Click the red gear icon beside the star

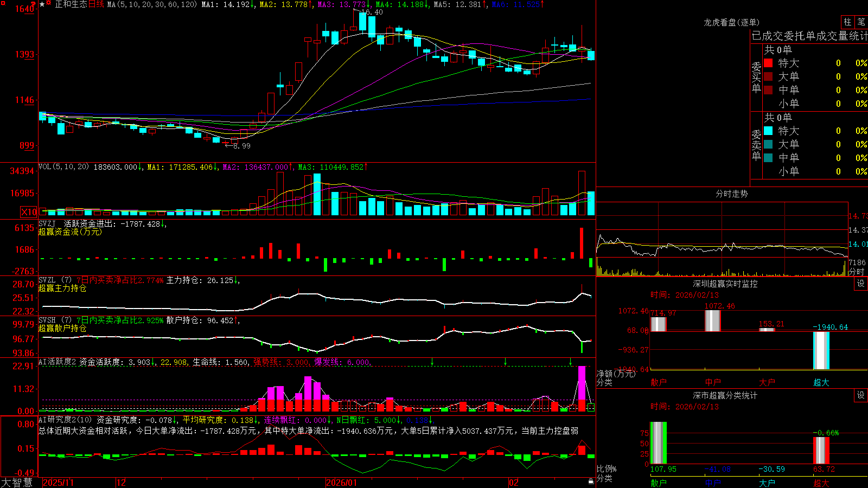[49, 3]
